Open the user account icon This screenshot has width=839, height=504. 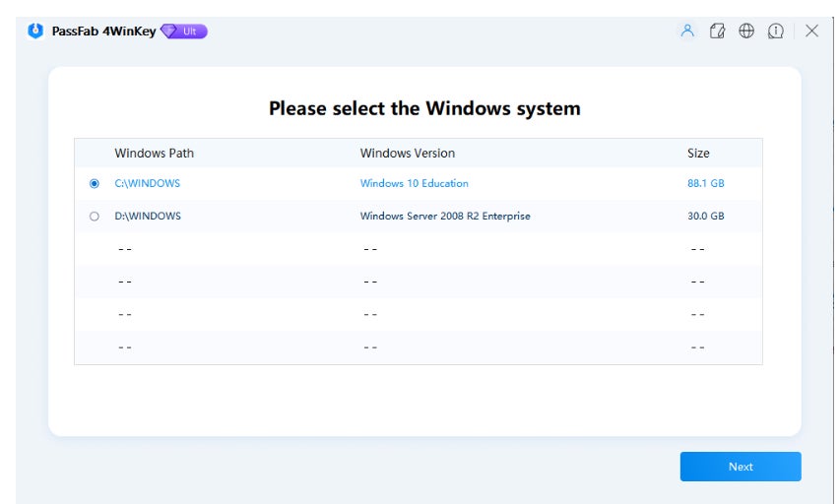click(x=687, y=31)
